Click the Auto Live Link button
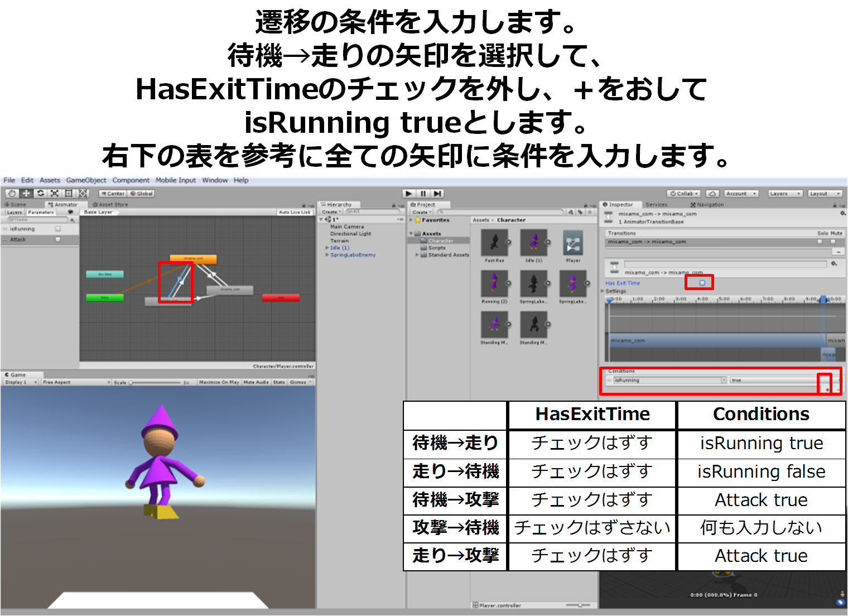The height and width of the screenshot is (616, 848). 295,212
